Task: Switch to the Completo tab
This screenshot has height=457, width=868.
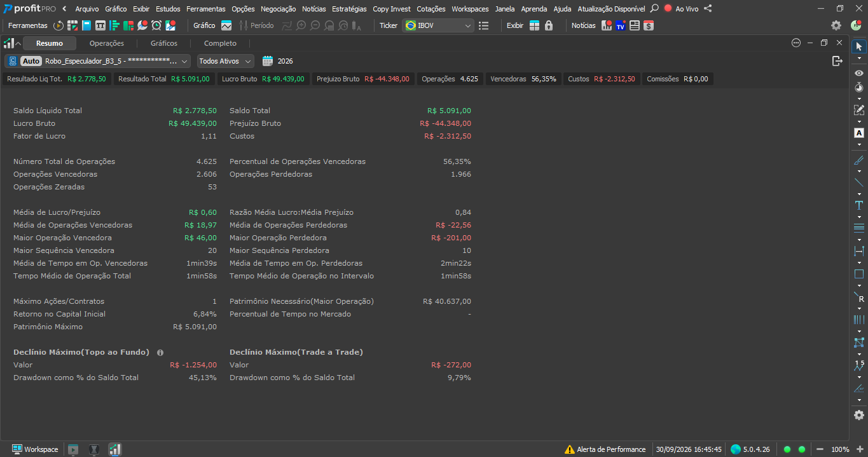Action: coord(220,43)
